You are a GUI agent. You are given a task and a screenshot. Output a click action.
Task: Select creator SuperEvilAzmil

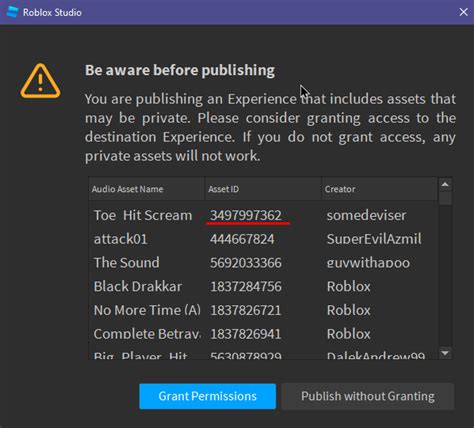pyautogui.click(x=374, y=239)
